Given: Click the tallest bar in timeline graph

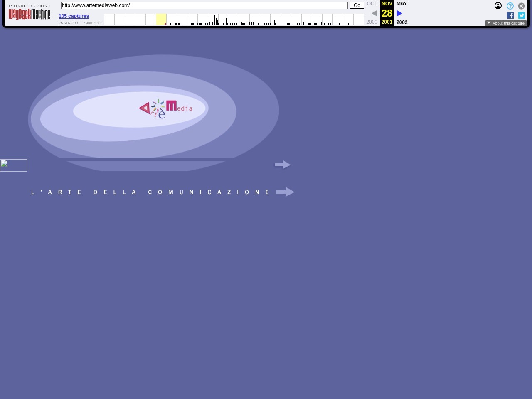Looking at the screenshot, I should (x=227, y=19).
